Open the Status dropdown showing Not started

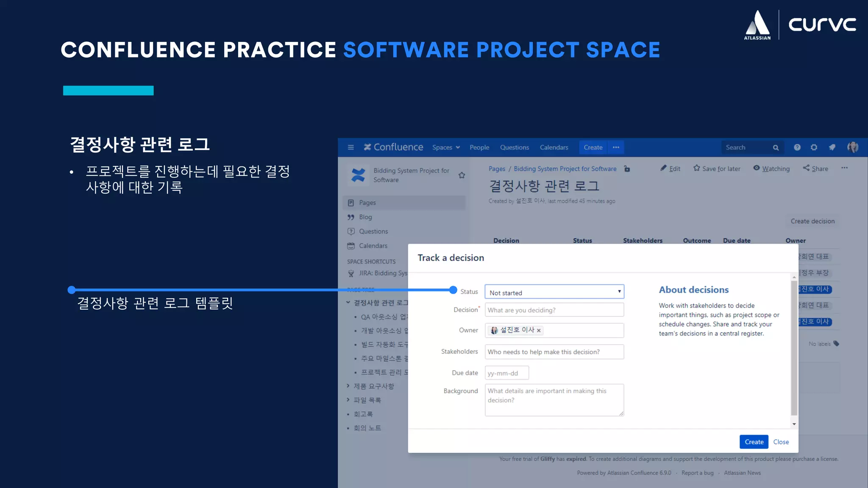pyautogui.click(x=554, y=292)
